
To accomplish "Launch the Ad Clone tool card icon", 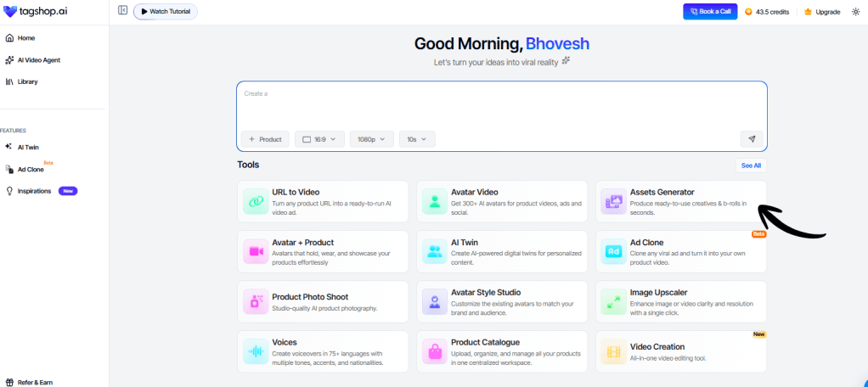I will (x=614, y=251).
